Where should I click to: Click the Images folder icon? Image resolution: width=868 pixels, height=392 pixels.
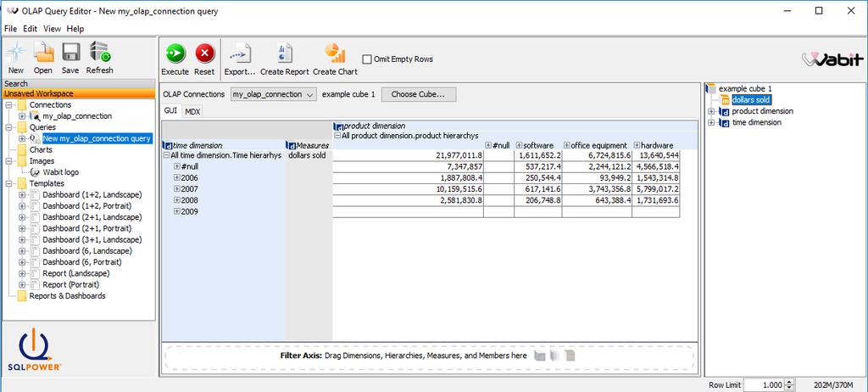(x=21, y=161)
